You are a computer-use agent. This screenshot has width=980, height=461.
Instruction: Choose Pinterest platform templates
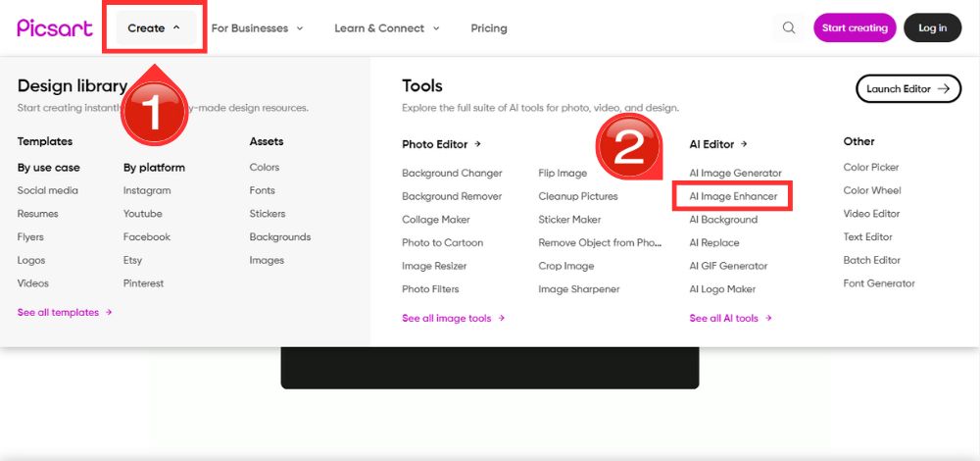(x=143, y=282)
